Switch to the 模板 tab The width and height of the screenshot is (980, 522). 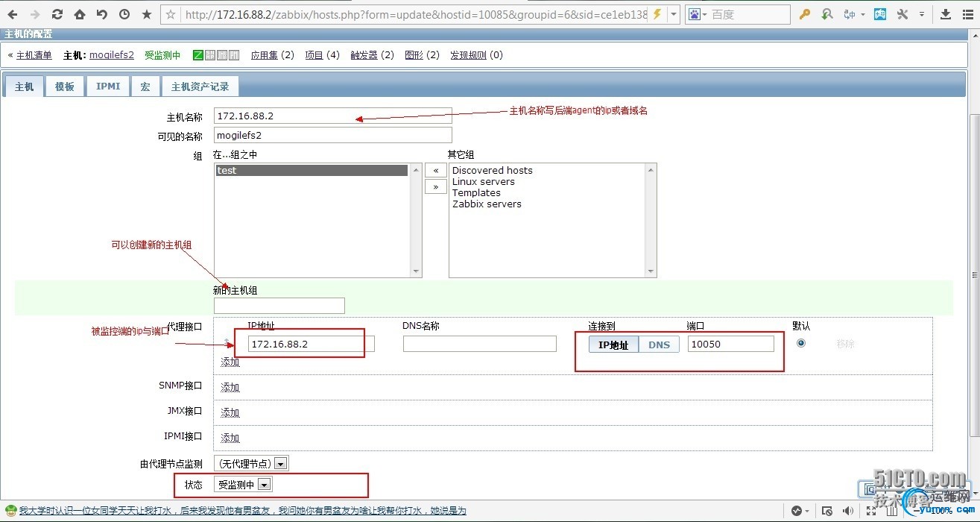(x=65, y=87)
